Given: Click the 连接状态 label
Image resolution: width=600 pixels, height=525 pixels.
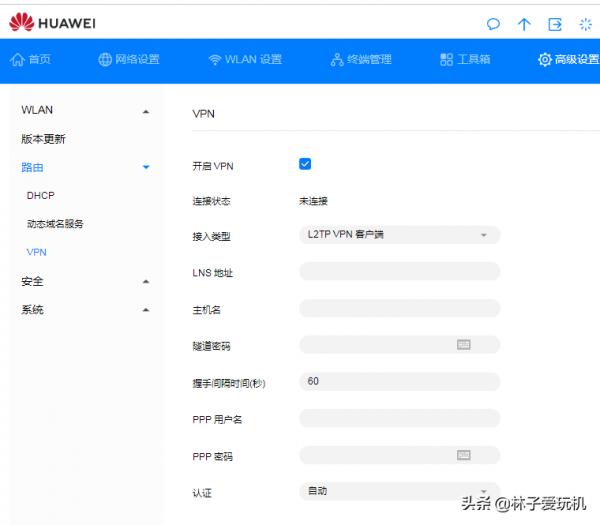Looking at the screenshot, I should 211,201.
